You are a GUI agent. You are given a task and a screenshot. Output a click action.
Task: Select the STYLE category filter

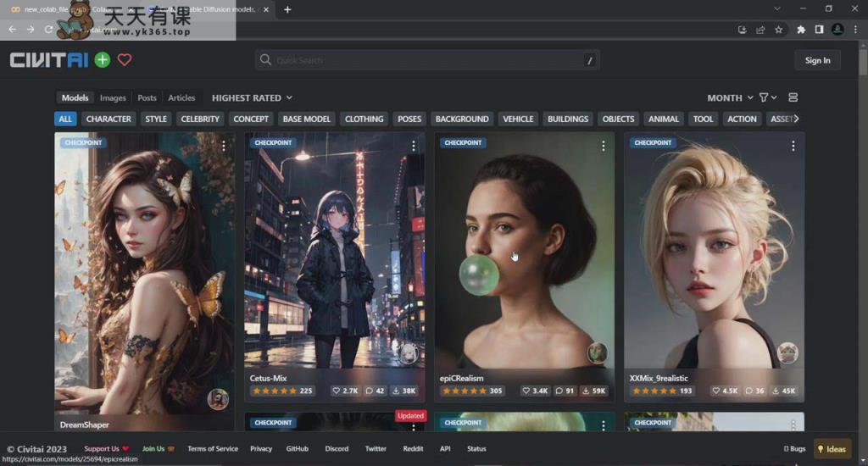pyautogui.click(x=156, y=119)
